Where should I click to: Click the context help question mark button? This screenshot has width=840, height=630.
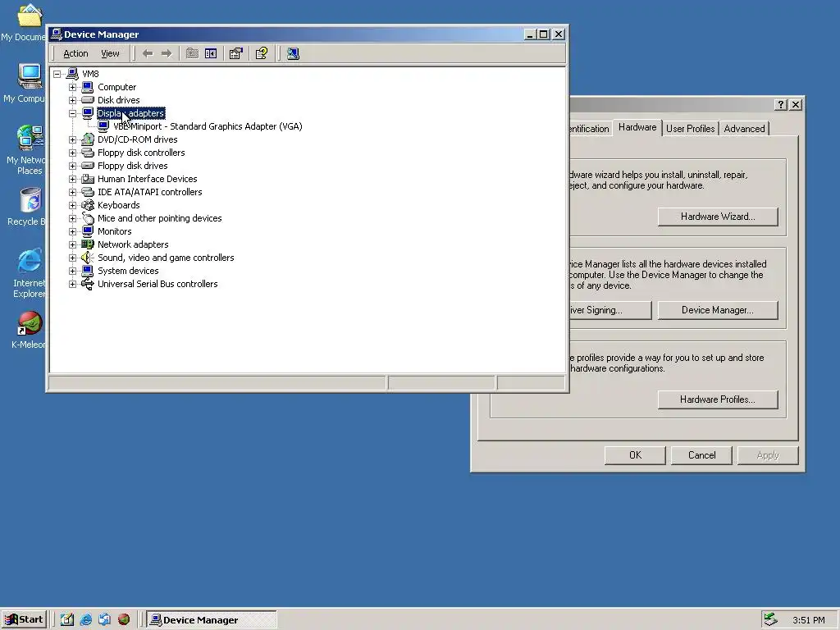point(781,104)
